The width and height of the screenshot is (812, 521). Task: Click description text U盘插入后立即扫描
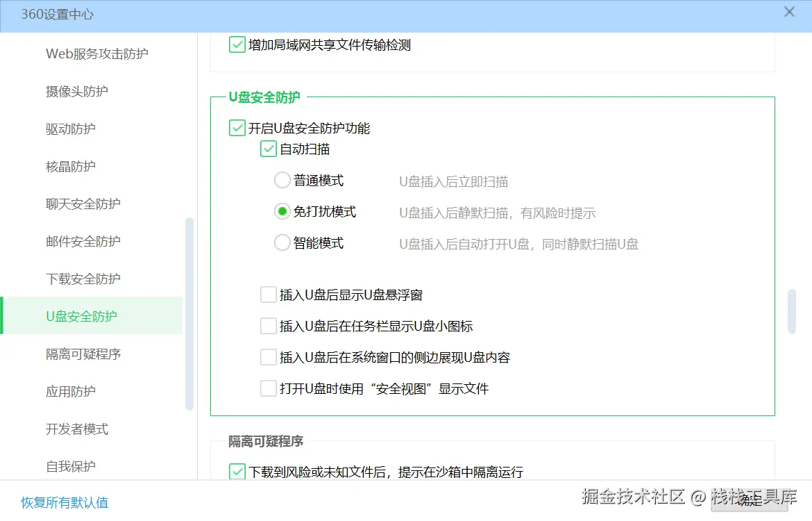[454, 182]
